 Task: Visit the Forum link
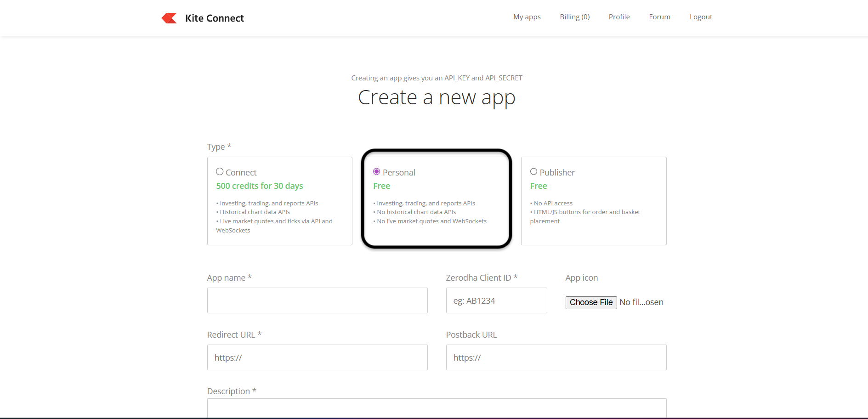click(x=659, y=17)
